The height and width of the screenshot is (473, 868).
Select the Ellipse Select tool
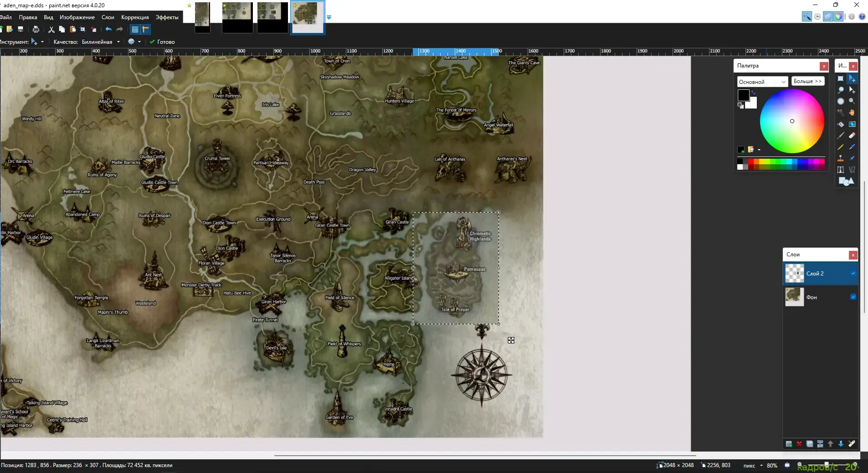pos(841,101)
